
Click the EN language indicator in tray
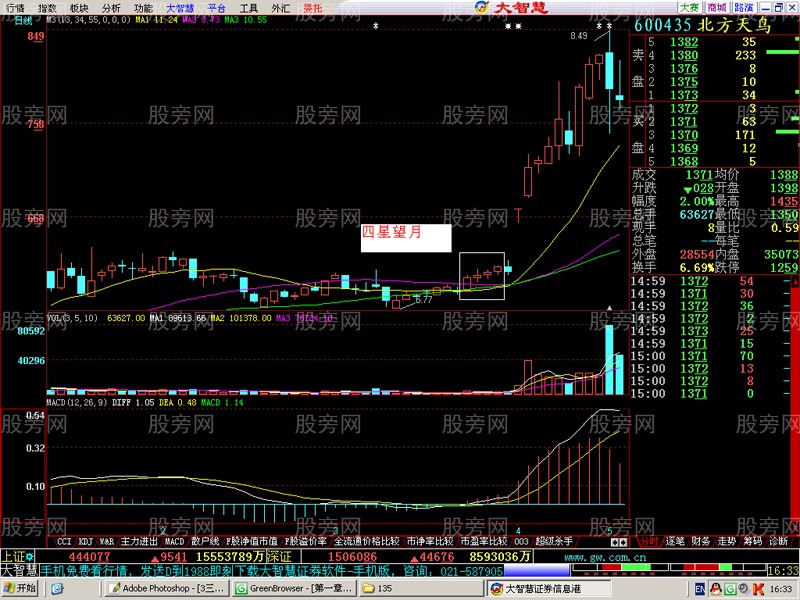pyautogui.click(x=700, y=589)
